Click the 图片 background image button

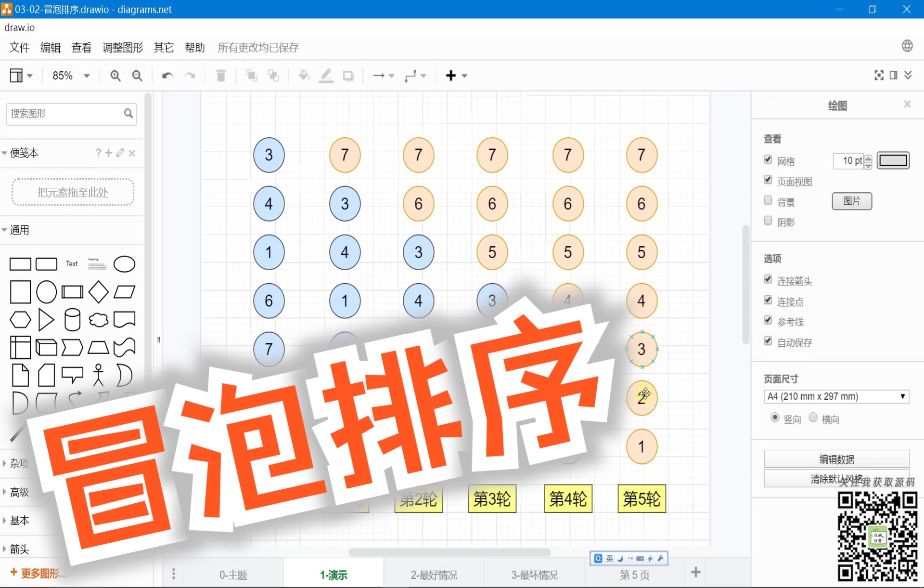851,201
